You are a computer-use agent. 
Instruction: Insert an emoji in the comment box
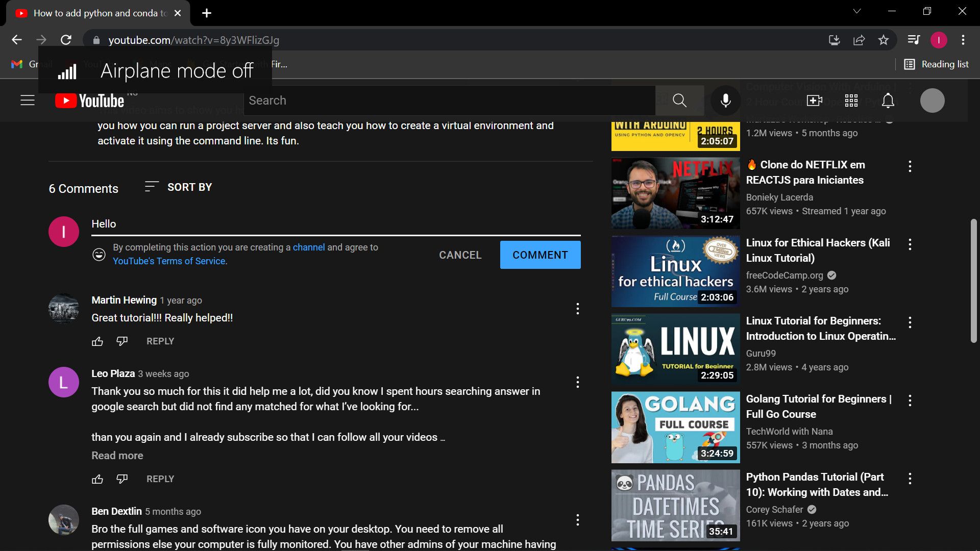(x=99, y=254)
